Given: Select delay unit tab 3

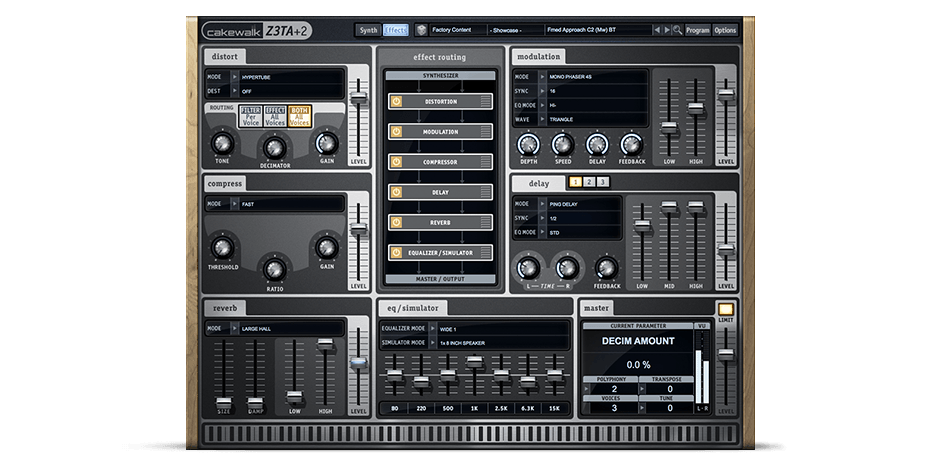Looking at the screenshot, I should (x=602, y=182).
